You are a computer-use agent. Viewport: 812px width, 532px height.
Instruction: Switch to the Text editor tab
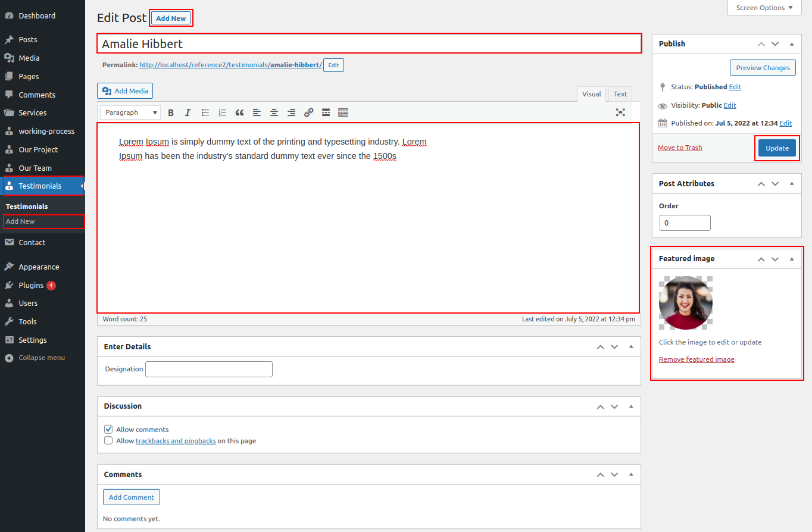[620, 94]
